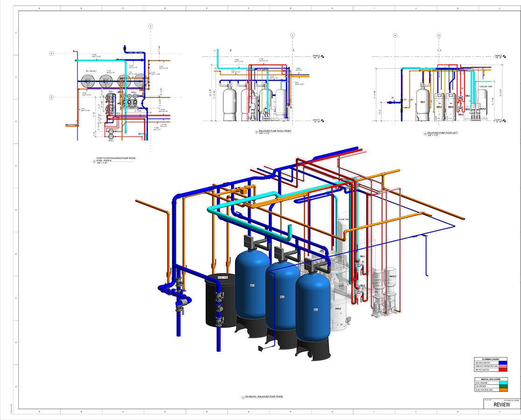This screenshot has width=521, height=420.
Task: Select the Level 2 elevation marker in front elevation
Action: (x=318, y=56)
